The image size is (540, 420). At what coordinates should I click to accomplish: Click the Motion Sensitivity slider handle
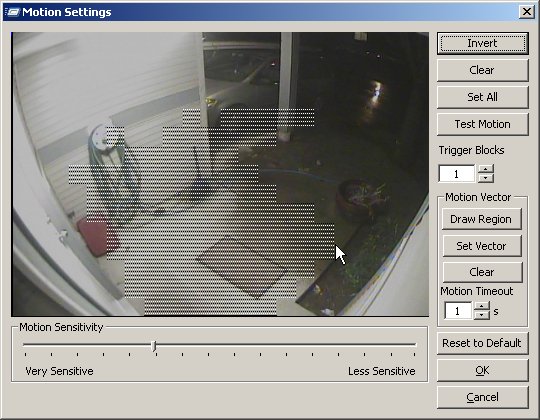pos(154,346)
